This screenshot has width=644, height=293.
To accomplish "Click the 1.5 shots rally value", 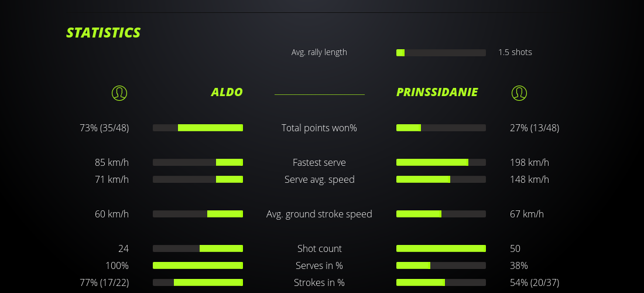I will tap(515, 52).
